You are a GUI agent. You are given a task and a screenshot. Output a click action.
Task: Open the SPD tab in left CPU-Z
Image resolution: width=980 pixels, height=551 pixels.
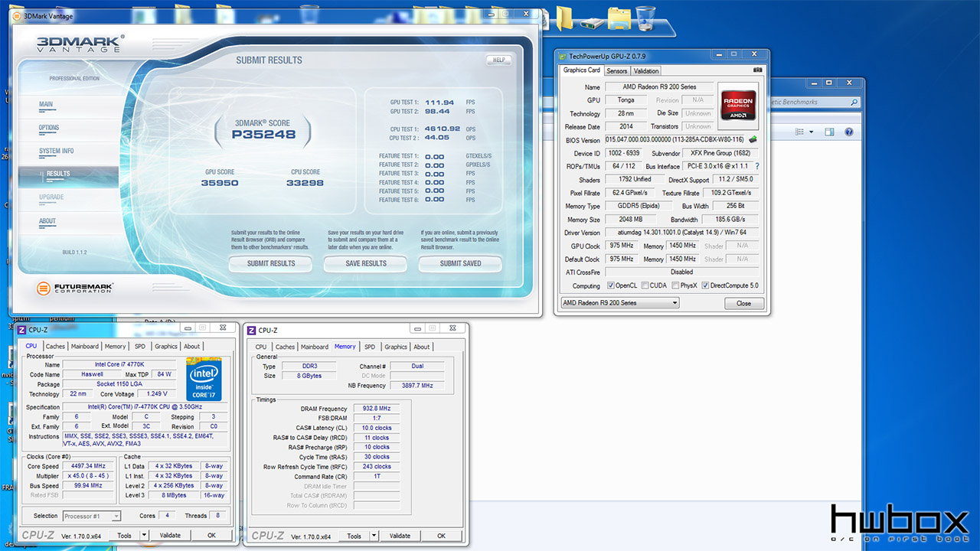(x=140, y=347)
